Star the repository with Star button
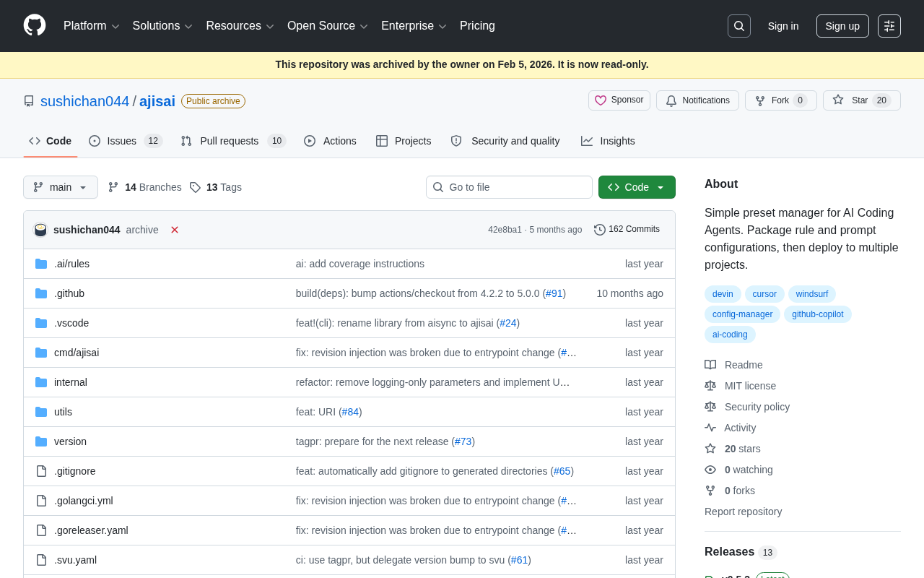This screenshot has height=578, width=924. coord(862,100)
